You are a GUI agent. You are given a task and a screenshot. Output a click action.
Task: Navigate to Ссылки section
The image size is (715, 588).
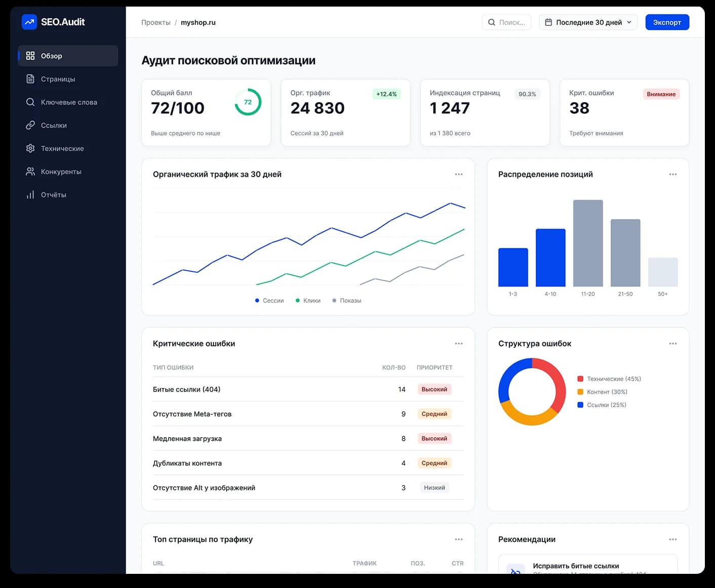coord(68,125)
